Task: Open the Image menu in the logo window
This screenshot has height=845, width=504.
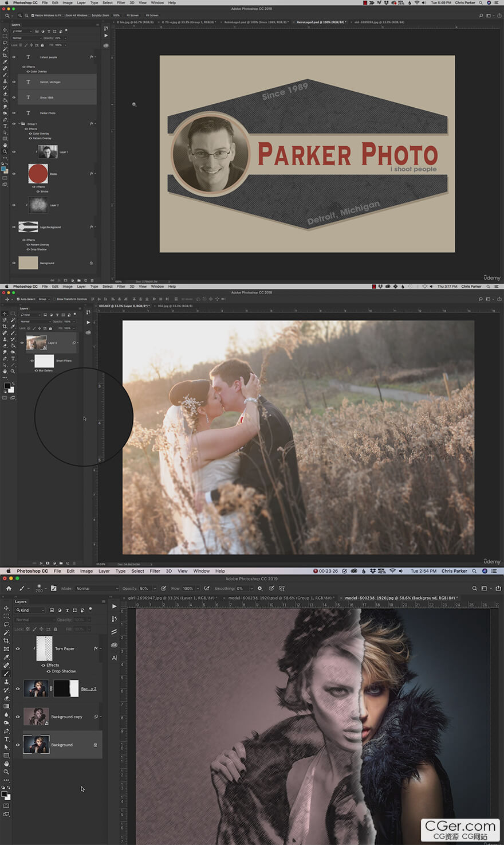Action: [x=68, y=3]
